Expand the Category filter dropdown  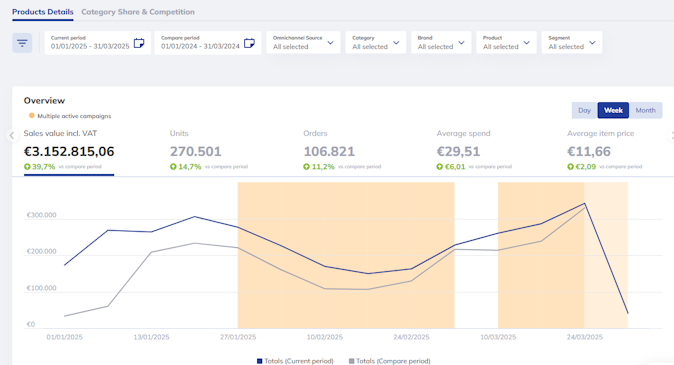[x=376, y=43]
